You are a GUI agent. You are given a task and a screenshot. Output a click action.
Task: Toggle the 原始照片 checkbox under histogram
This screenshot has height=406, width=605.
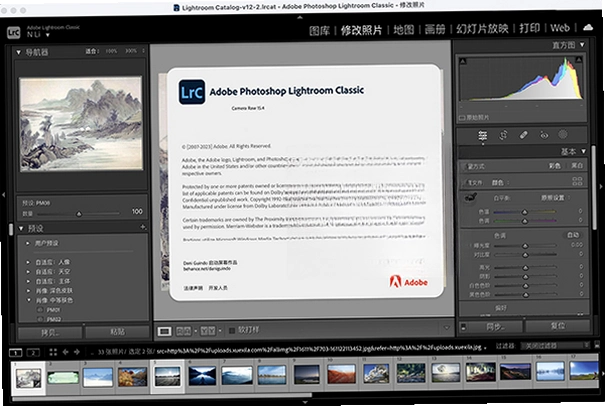(462, 118)
